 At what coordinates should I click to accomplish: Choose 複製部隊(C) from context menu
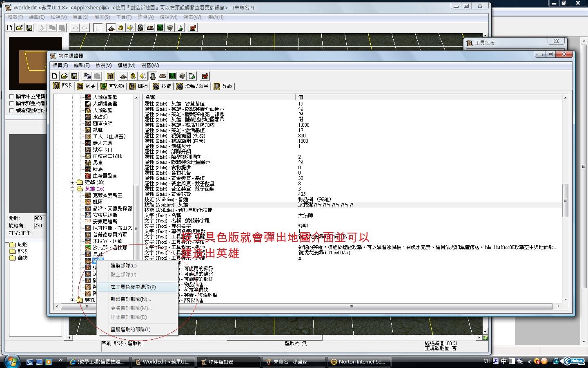point(138,266)
